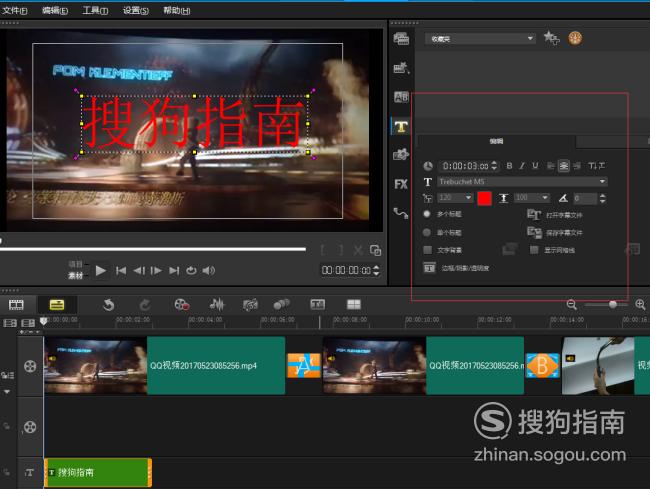Select the Title (T) library panel

[401, 127]
